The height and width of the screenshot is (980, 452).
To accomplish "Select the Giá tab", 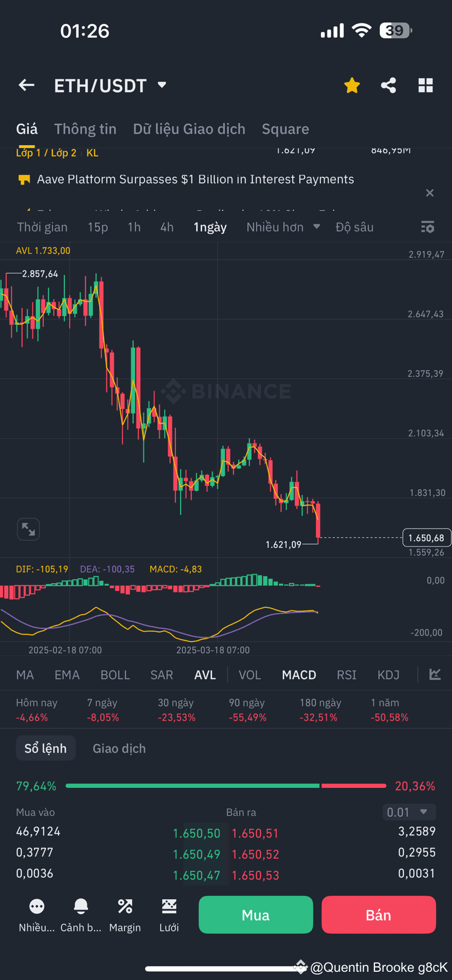I will [27, 129].
